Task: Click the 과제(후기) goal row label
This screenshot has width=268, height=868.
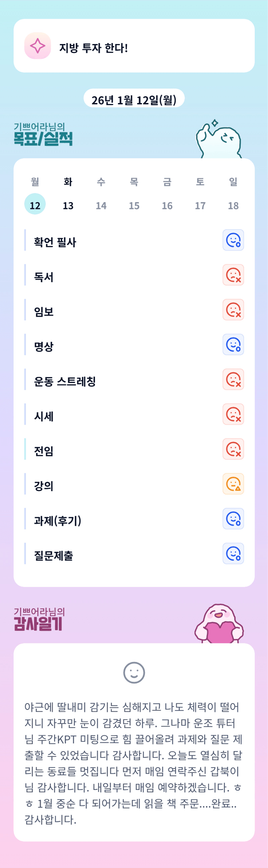Action: [58, 521]
